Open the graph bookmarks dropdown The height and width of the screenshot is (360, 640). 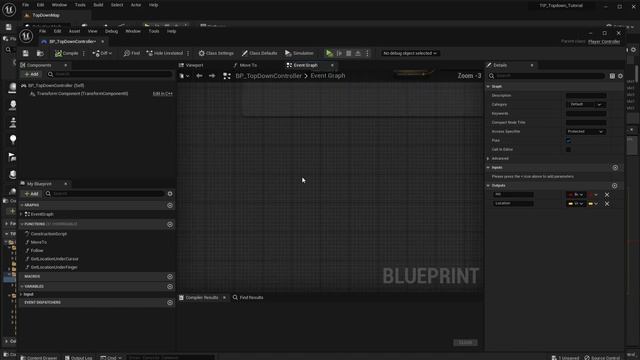coord(184,76)
